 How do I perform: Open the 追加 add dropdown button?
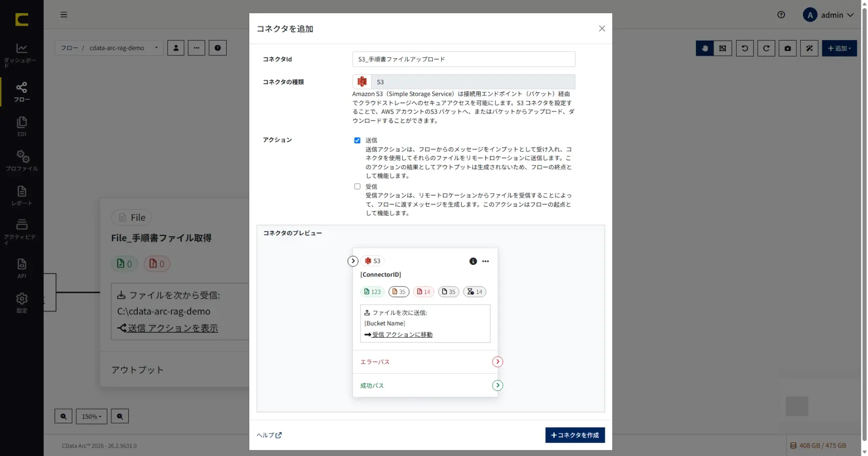click(839, 48)
